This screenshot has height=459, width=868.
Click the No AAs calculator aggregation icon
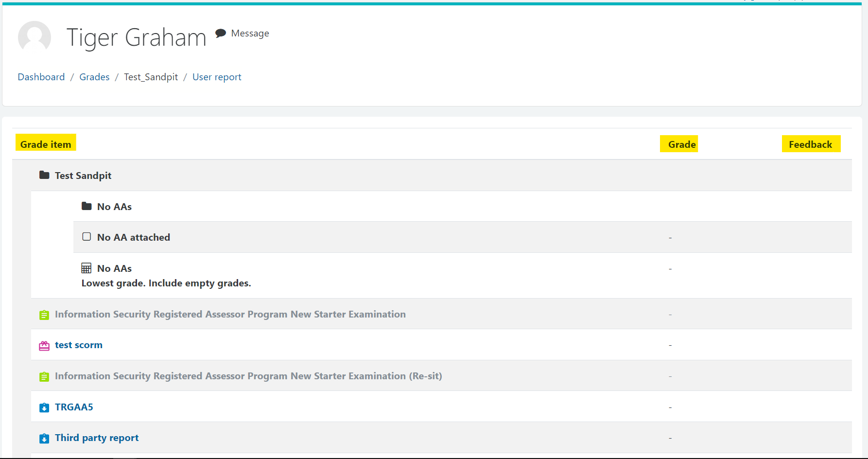(x=87, y=268)
